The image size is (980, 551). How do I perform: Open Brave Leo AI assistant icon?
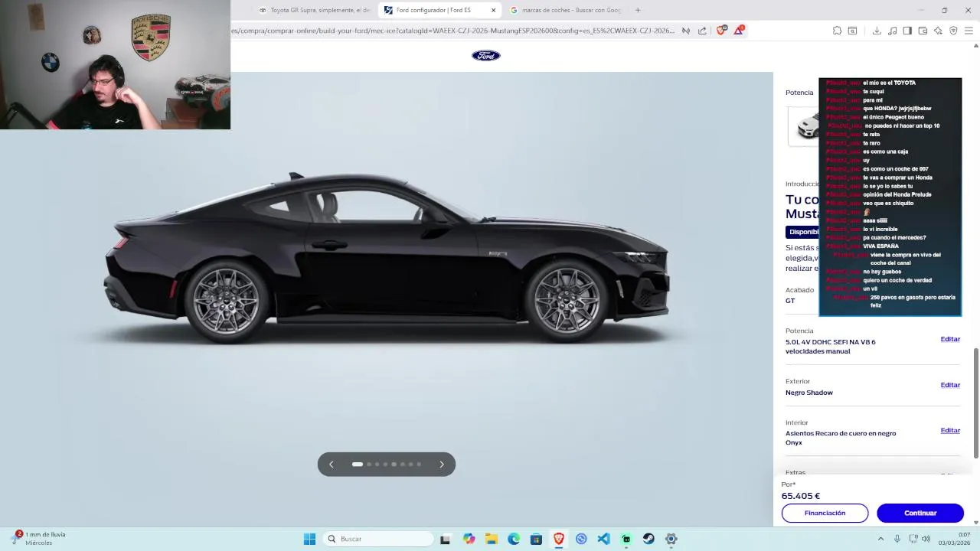pyautogui.click(x=938, y=31)
